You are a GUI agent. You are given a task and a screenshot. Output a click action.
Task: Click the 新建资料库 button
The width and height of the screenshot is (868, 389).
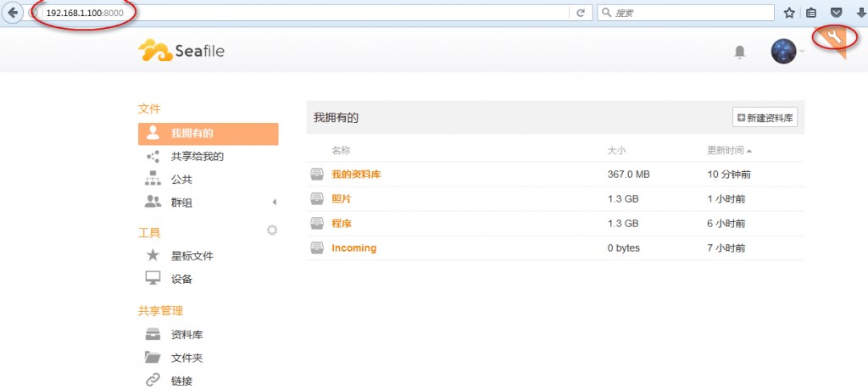pos(765,118)
